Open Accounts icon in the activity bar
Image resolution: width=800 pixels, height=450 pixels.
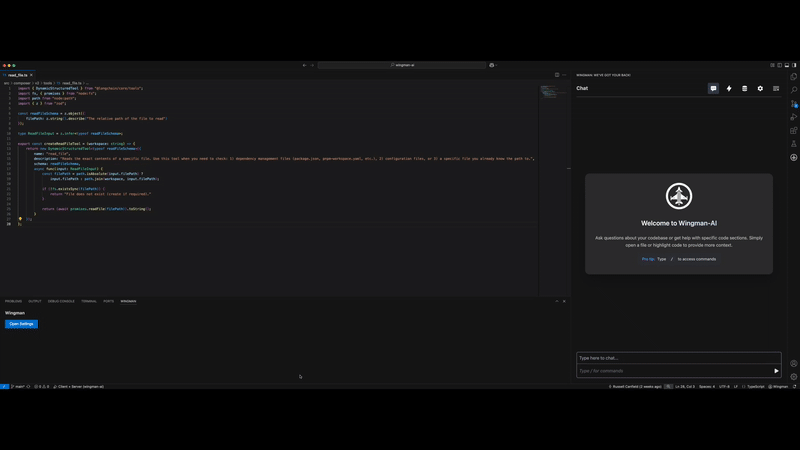(793, 363)
